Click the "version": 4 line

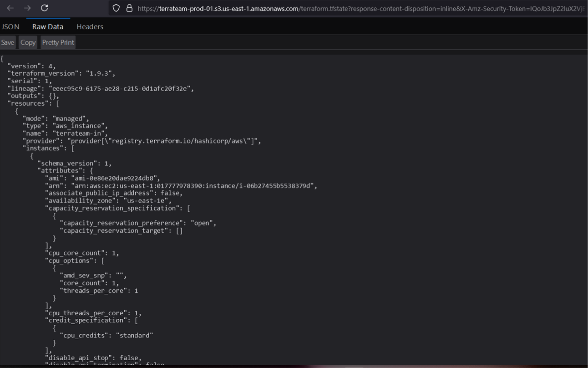[31, 66]
